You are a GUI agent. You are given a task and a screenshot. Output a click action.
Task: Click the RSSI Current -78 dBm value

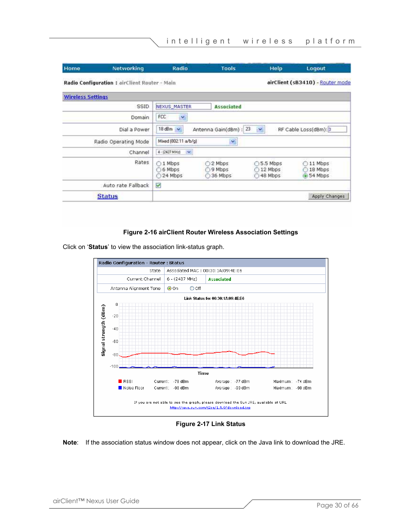tap(181, 382)
